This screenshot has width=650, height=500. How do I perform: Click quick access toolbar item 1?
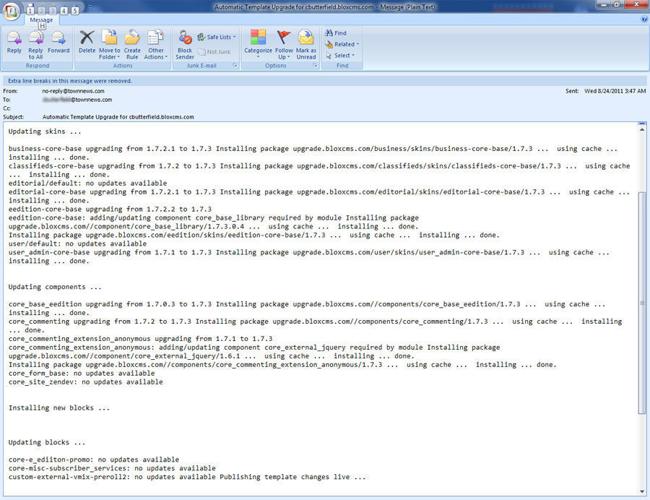click(x=30, y=10)
